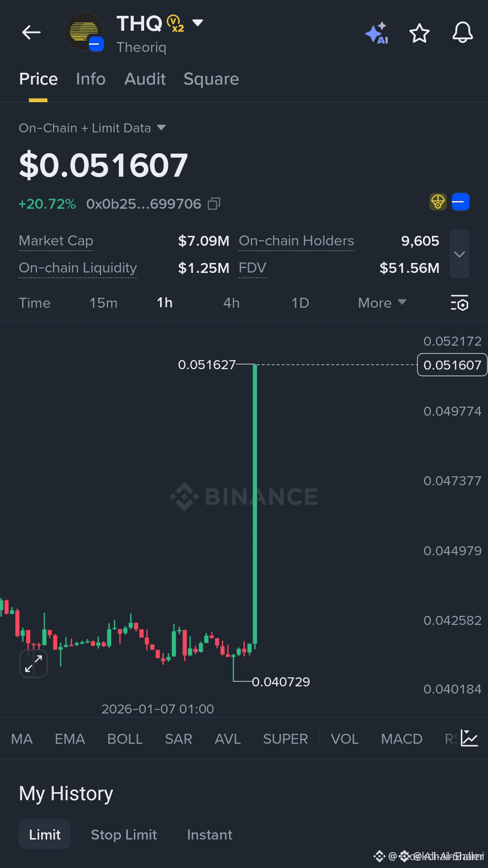Viewport: 488px width, 868px height.
Task: Toggle the MA indicator
Action: click(22, 739)
